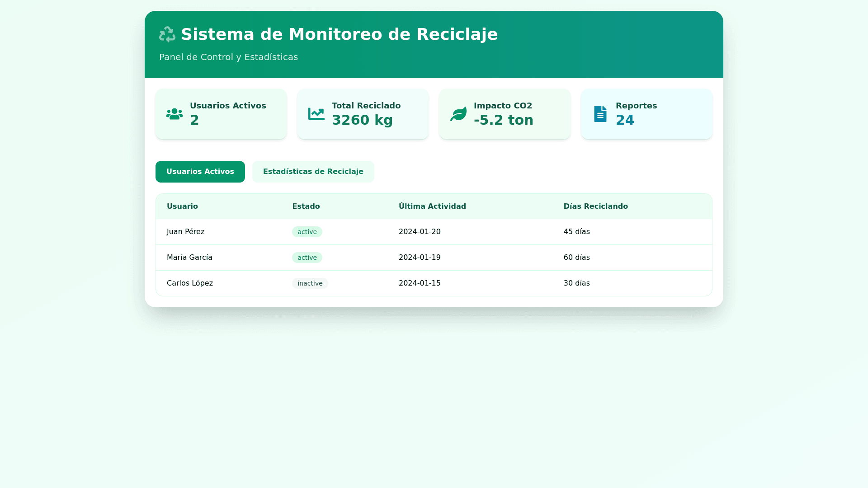Click María García's active status badge
This screenshot has height=488, width=868.
pyautogui.click(x=307, y=258)
